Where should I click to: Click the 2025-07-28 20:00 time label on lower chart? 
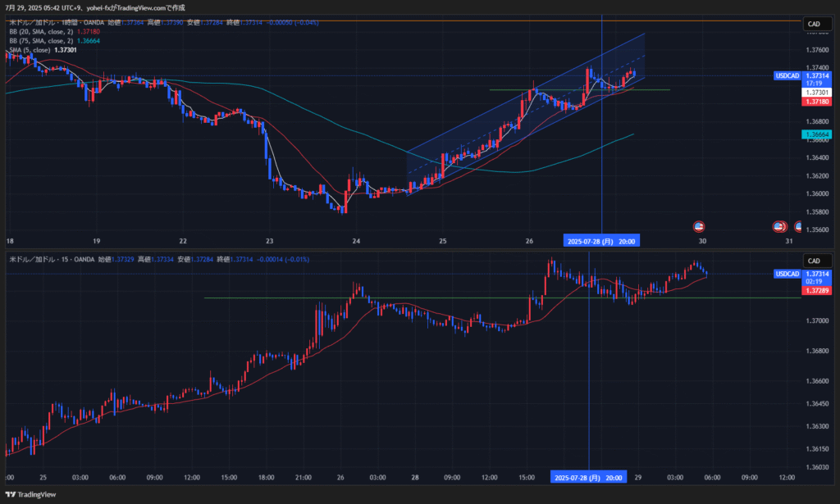(x=589, y=477)
